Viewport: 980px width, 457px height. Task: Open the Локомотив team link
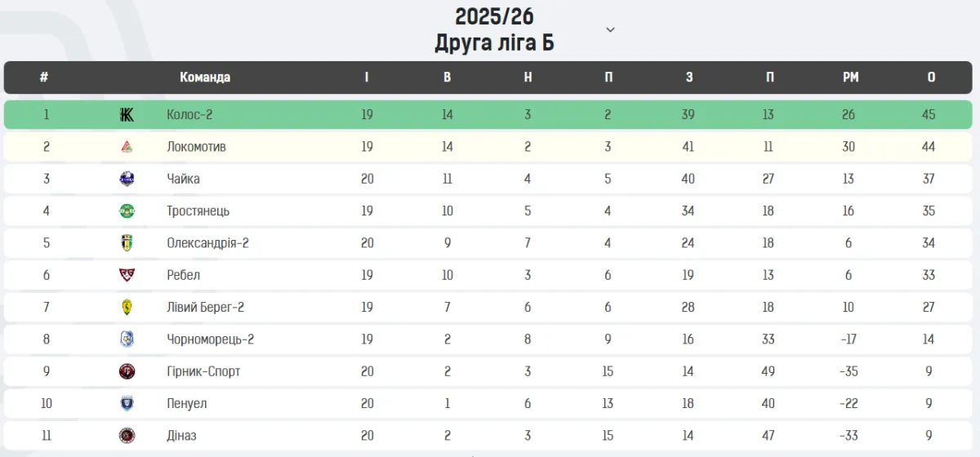(196, 147)
